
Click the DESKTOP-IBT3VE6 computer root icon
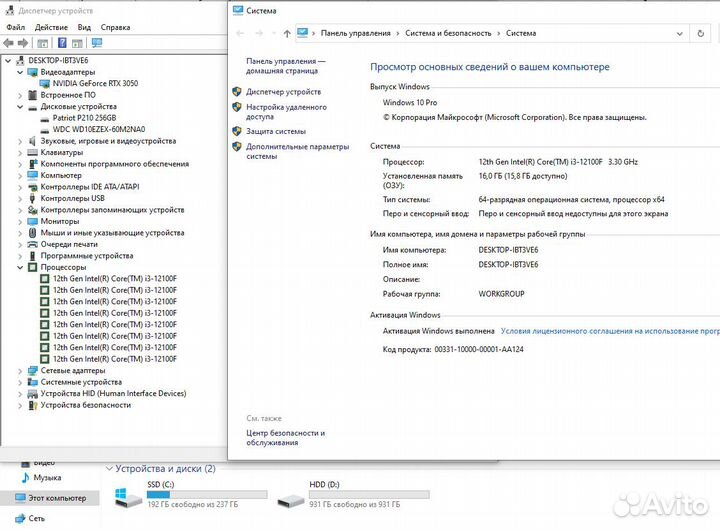(x=21, y=61)
